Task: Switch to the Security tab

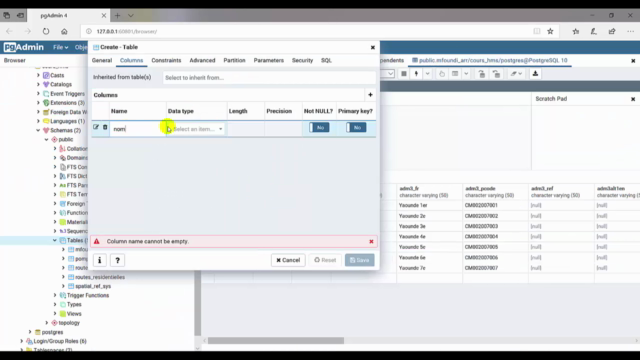Action: point(302,60)
